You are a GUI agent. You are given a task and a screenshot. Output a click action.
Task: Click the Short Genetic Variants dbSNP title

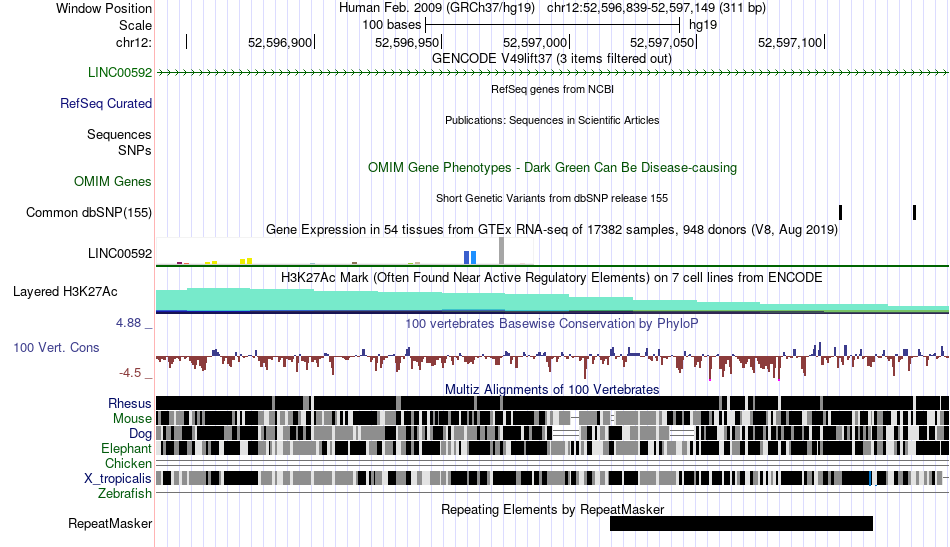(x=552, y=199)
